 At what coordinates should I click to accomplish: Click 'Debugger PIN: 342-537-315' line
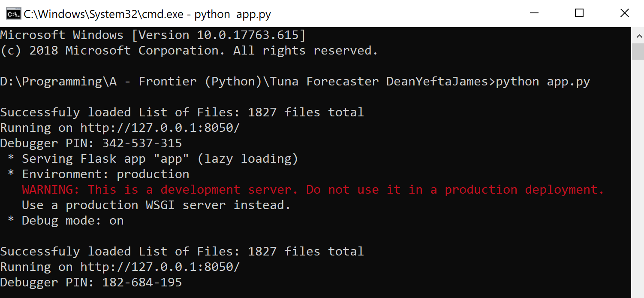coord(91,143)
